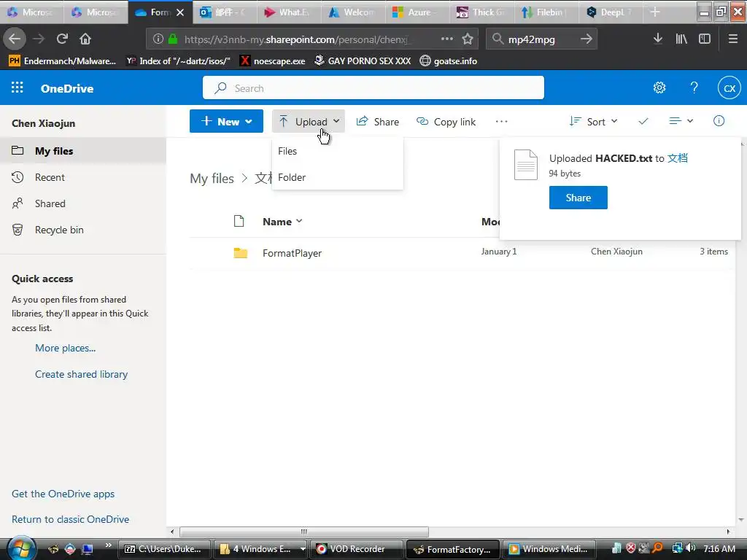Reload the page with refresh icon
The image size is (747, 560).
click(x=62, y=39)
